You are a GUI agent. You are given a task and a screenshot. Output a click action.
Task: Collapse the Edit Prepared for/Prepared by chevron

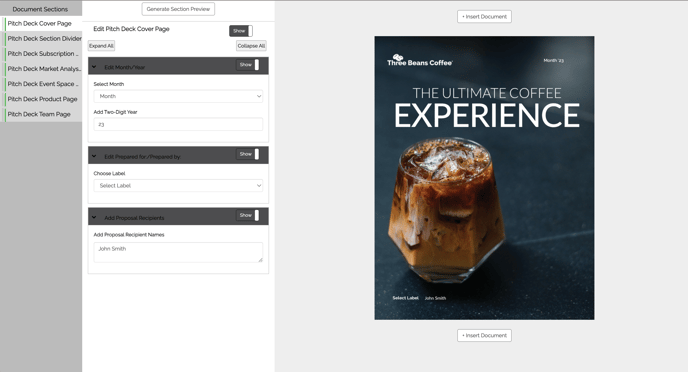point(94,156)
